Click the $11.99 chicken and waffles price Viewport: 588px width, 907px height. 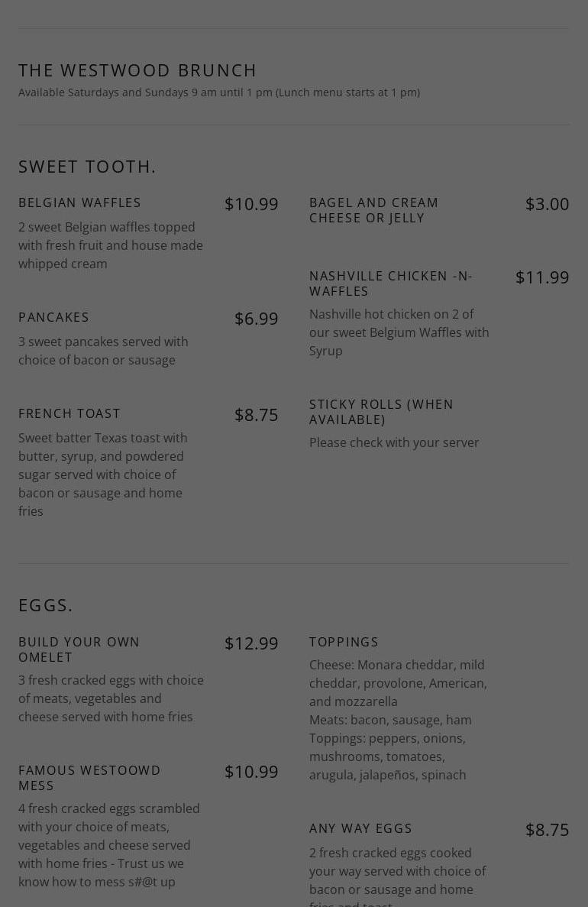[542, 277]
